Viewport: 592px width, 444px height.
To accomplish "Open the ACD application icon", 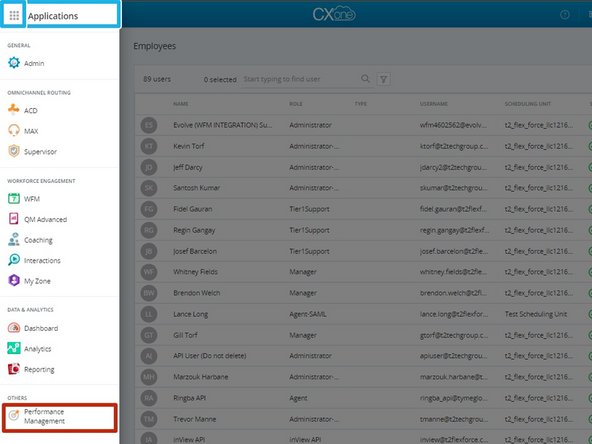I will tap(14, 110).
